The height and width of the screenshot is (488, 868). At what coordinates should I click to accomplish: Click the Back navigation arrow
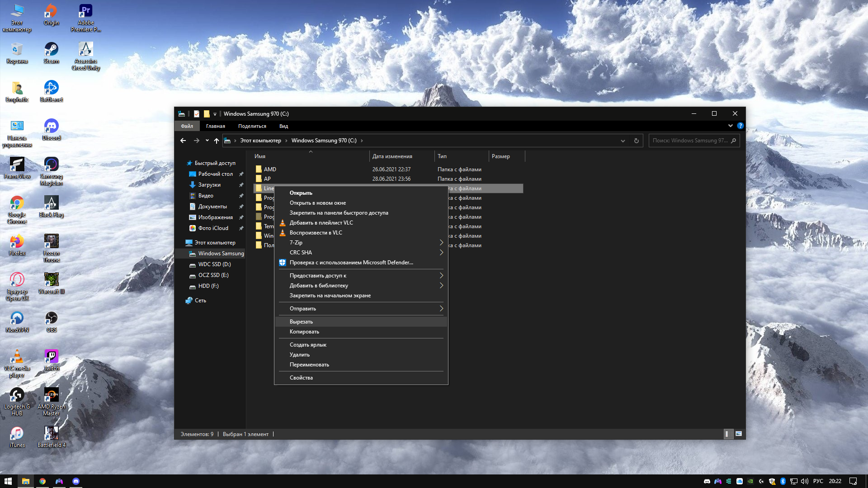tap(183, 141)
